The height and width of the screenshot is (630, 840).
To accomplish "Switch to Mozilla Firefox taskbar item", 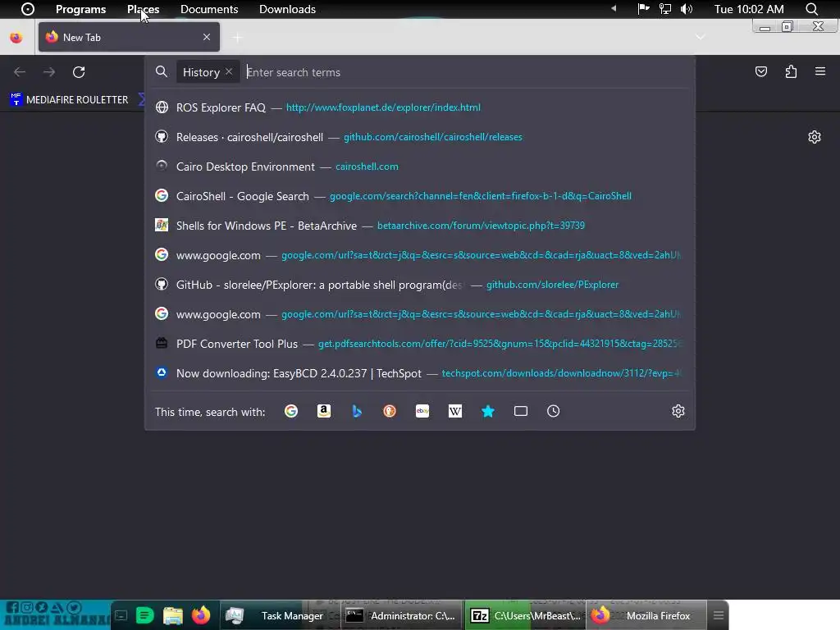I will click(x=647, y=615).
